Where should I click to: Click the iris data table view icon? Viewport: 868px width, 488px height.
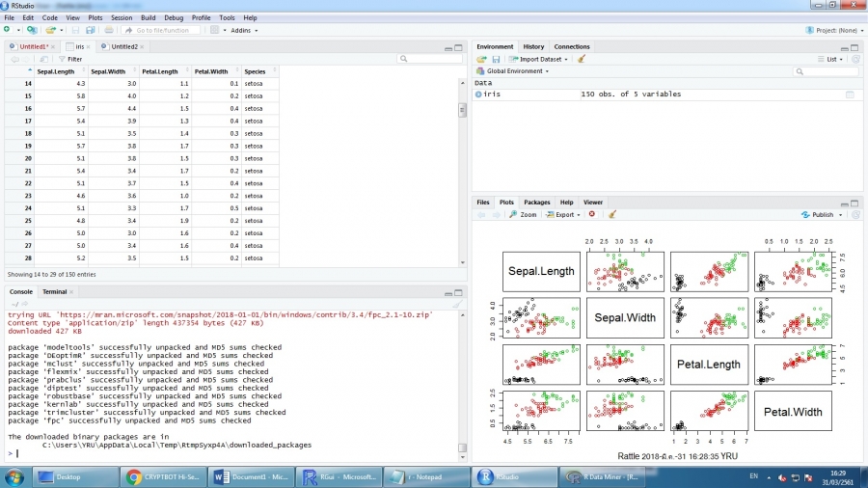click(850, 95)
